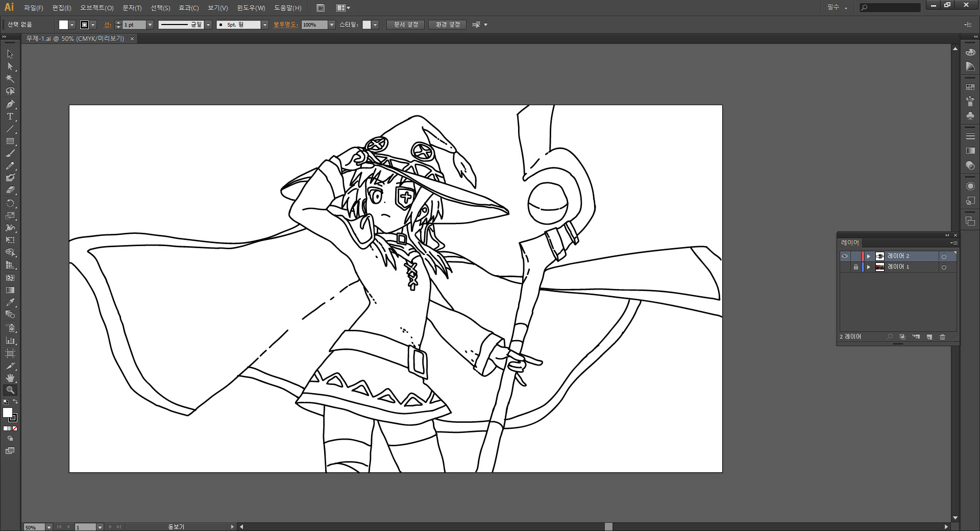This screenshot has width=980, height=531.
Task: Close the 무제-1.ai document tab
Action: click(132, 39)
